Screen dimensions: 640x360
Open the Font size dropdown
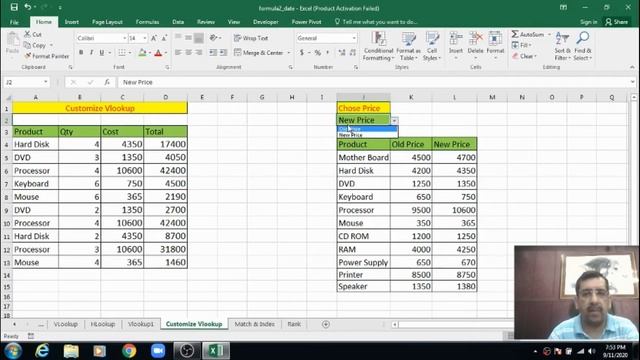click(x=144, y=38)
